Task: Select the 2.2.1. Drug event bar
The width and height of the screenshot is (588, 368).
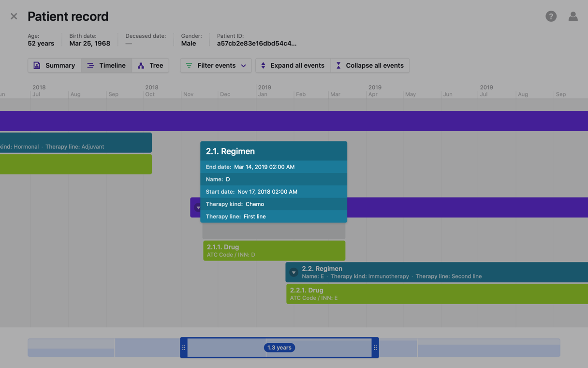Action: 435,294
